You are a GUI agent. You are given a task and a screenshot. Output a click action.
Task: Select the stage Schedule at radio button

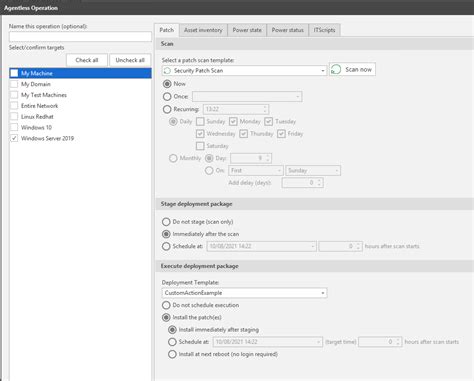point(166,246)
